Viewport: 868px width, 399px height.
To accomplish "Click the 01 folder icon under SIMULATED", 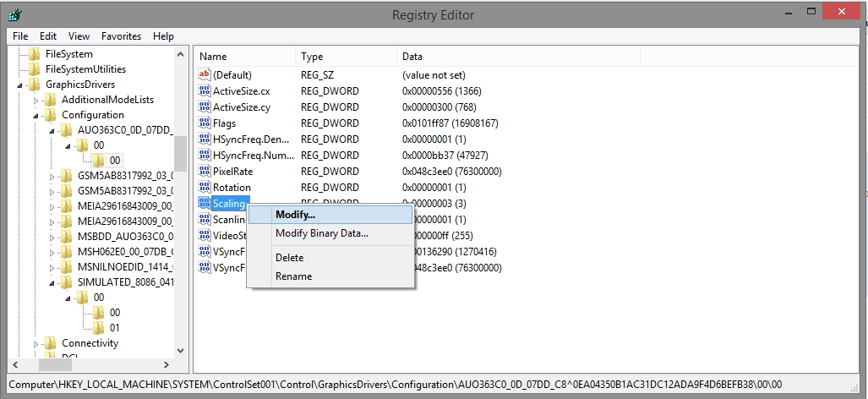I will 99,328.
